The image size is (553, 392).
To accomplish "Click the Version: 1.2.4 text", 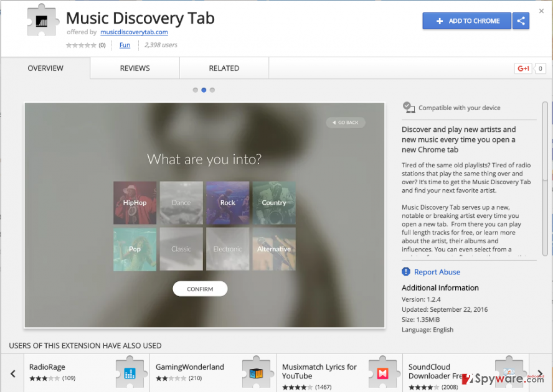I will tap(421, 299).
